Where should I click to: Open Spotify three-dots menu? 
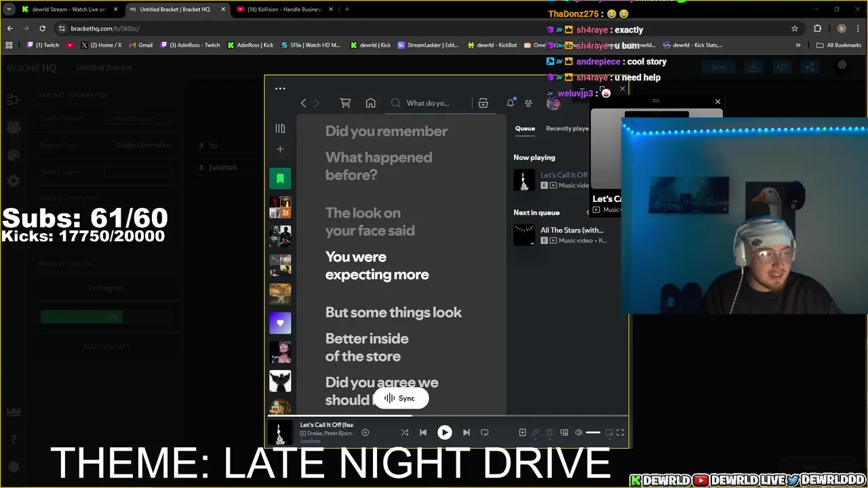coord(280,88)
